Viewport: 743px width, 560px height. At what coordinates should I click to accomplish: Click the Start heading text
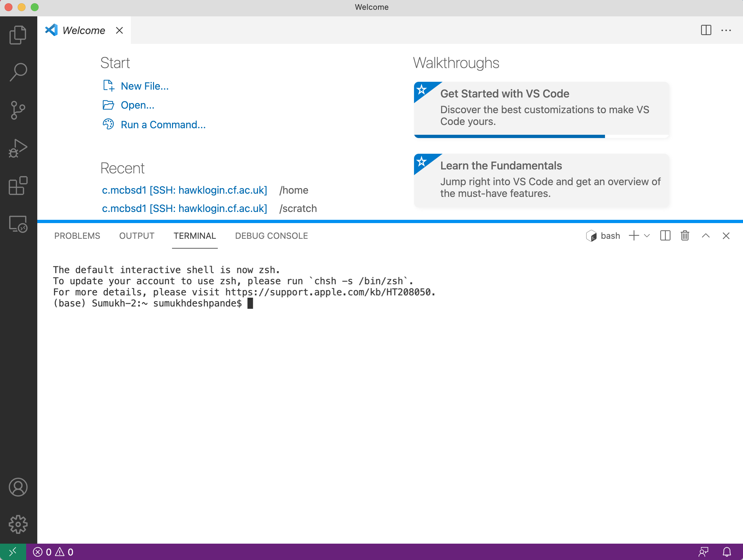[115, 63]
